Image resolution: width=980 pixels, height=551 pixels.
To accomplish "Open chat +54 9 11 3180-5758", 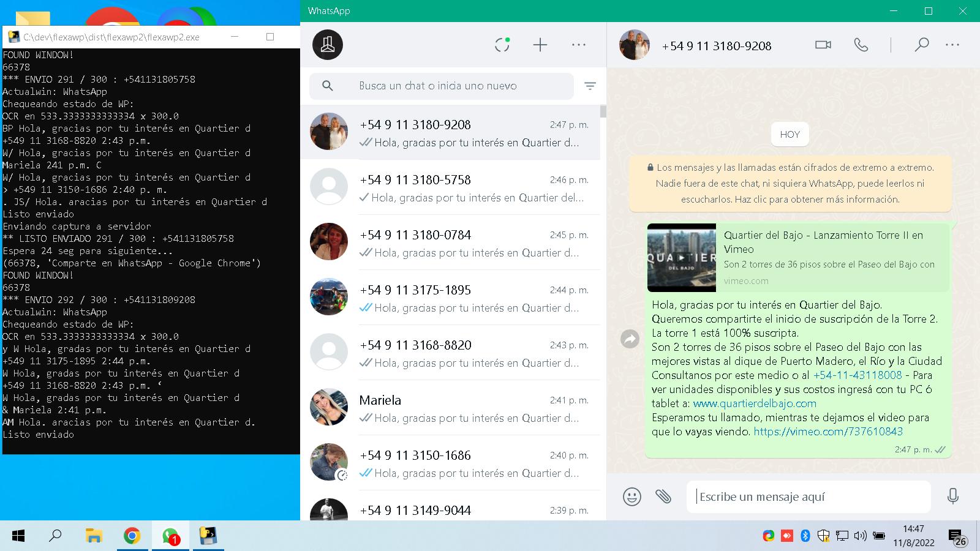I will (450, 187).
